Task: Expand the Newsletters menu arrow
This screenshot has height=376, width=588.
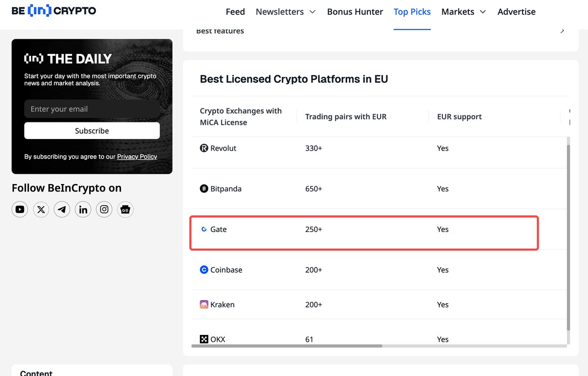Action: point(313,12)
